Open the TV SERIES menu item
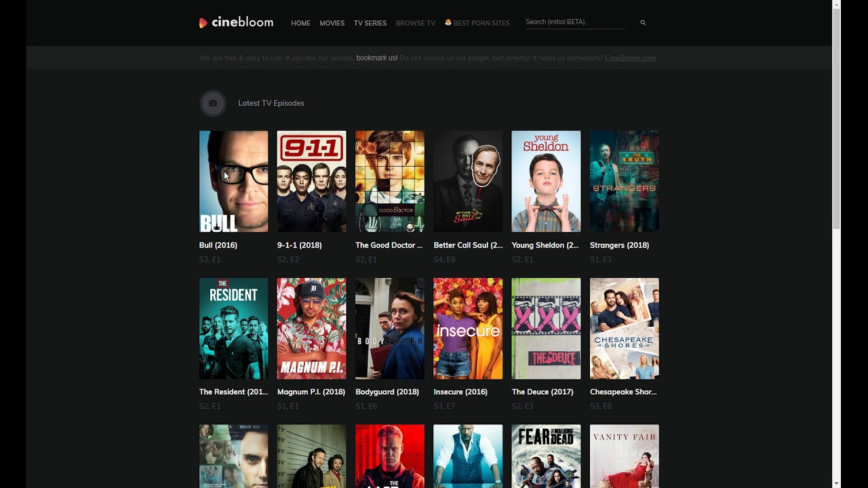This screenshot has height=488, width=868. tap(370, 23)
